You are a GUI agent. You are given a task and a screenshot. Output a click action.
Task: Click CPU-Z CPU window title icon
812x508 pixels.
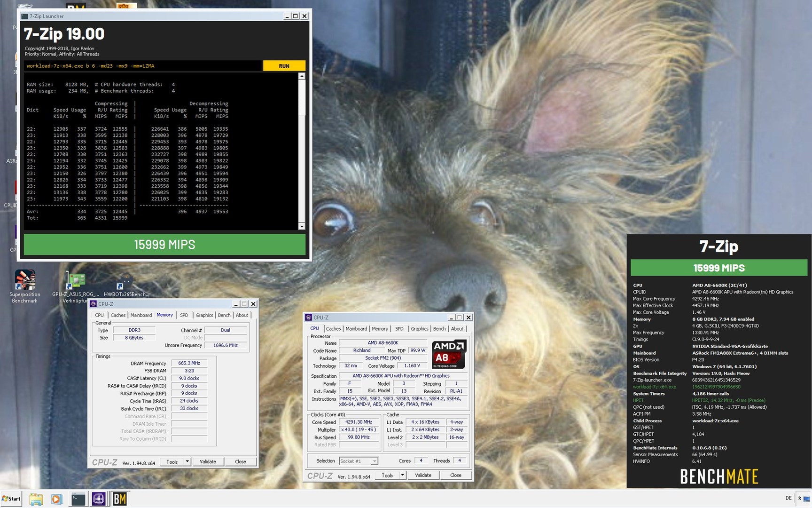[x=309, y=317]
